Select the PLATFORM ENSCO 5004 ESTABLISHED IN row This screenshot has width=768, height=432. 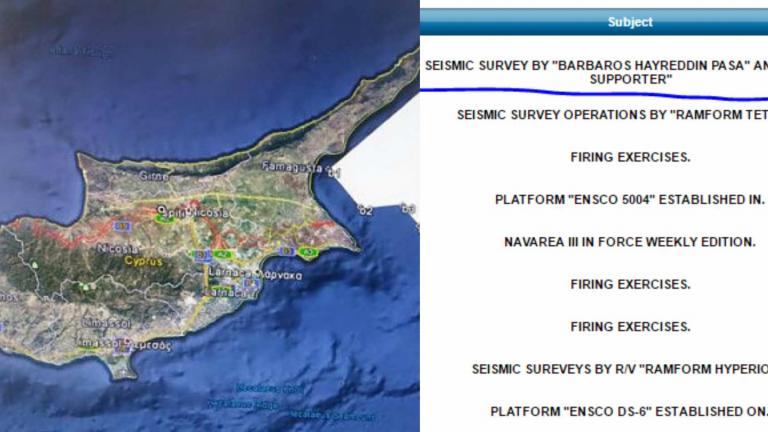[x=629, y=199]
